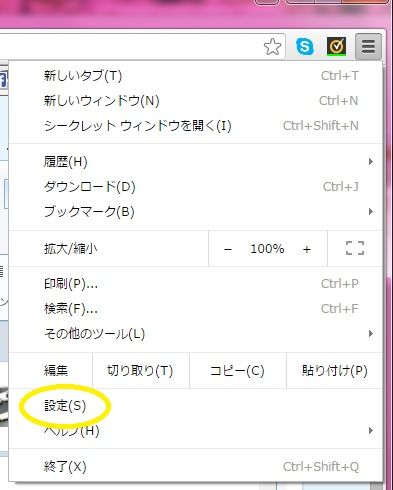Expand その他のツール(L) submenu
This screenshot has width=393, height=490.
click(x=196, y=334)
